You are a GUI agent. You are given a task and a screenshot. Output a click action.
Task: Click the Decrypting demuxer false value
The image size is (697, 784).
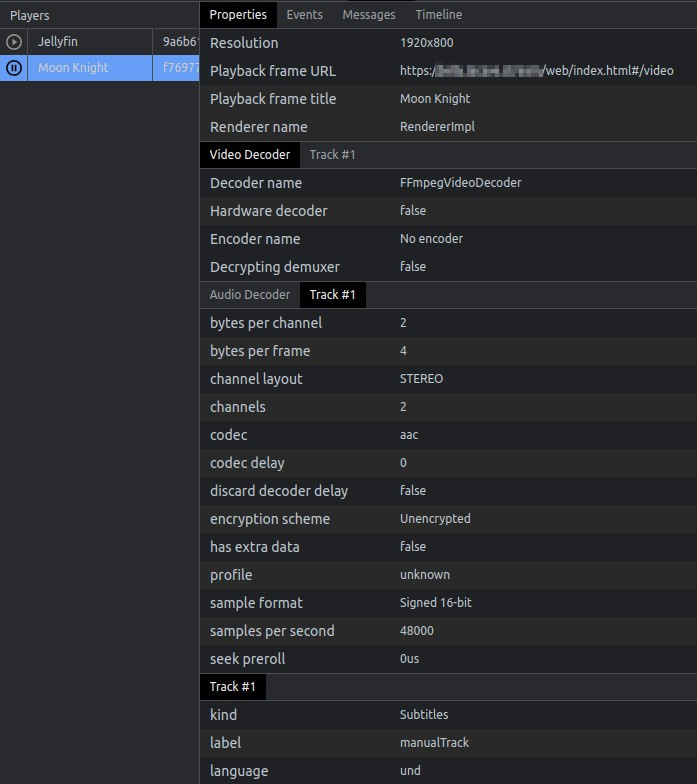(413, 266)
